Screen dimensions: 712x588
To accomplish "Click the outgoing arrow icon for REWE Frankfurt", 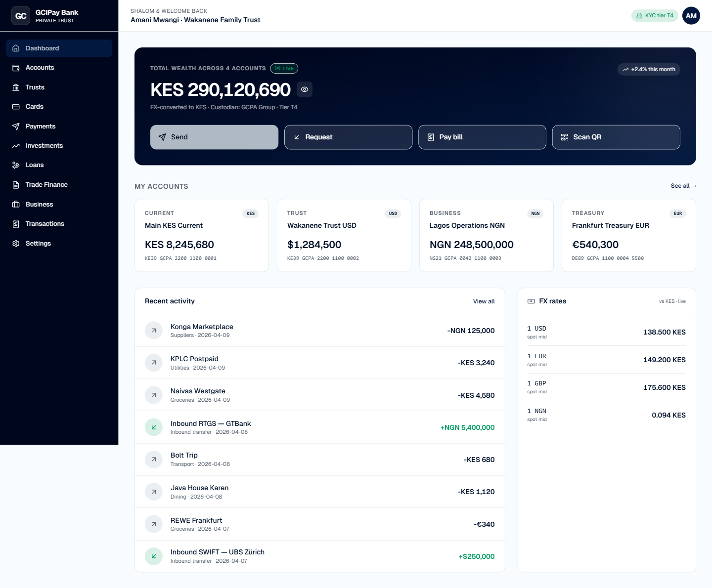I will coord(154,524).
